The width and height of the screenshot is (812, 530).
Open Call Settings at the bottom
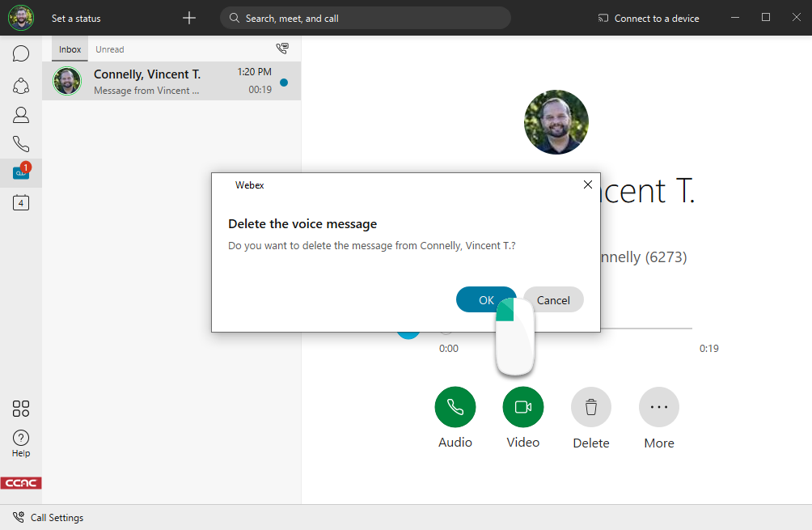pos(47,517)
